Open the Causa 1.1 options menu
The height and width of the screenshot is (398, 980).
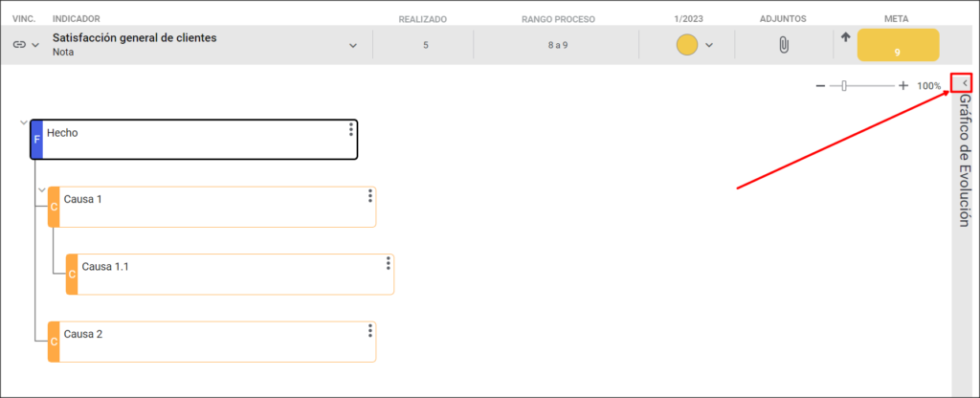(389, 263)
